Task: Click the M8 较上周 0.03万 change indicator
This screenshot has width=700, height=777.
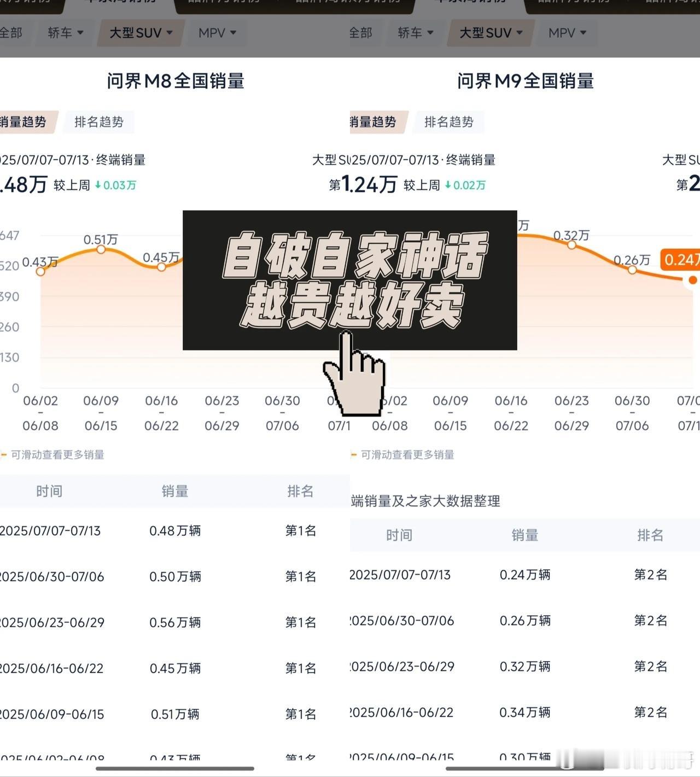Action: 95,185
